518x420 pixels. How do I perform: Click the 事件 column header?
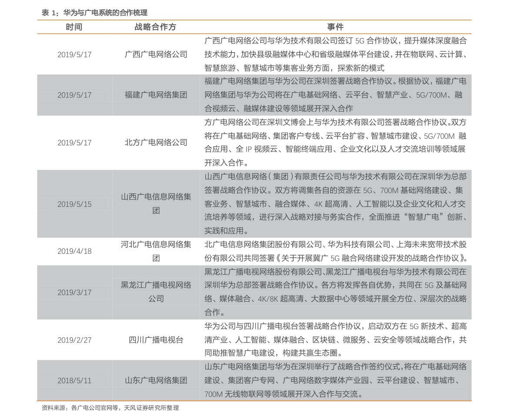click(335, 27)
